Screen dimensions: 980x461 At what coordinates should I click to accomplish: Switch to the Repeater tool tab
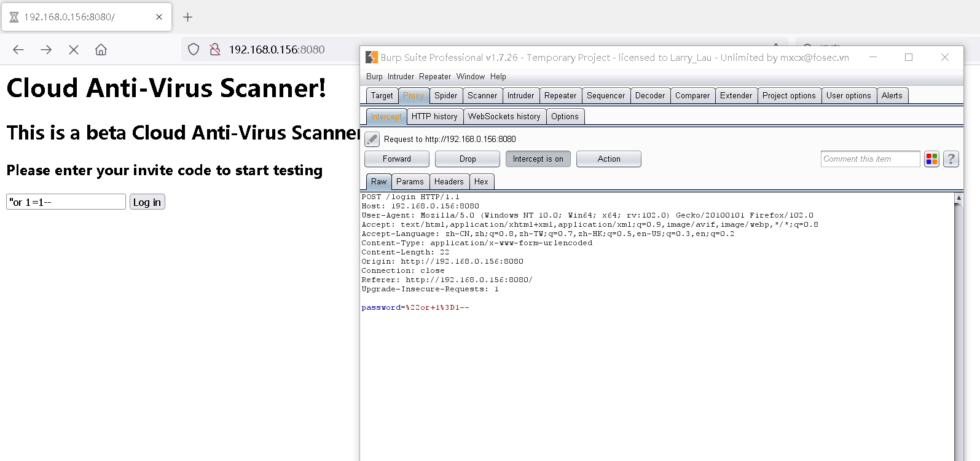tap(560, 96)
